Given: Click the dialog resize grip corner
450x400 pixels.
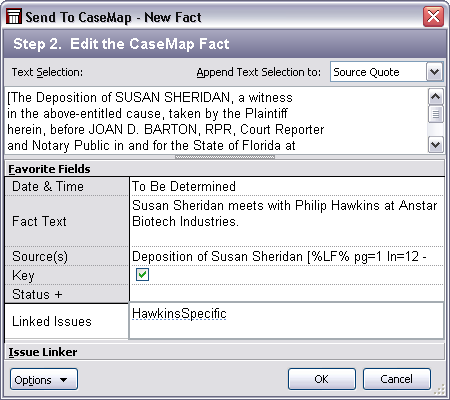Looking at the screenshot, I should 440,389.
